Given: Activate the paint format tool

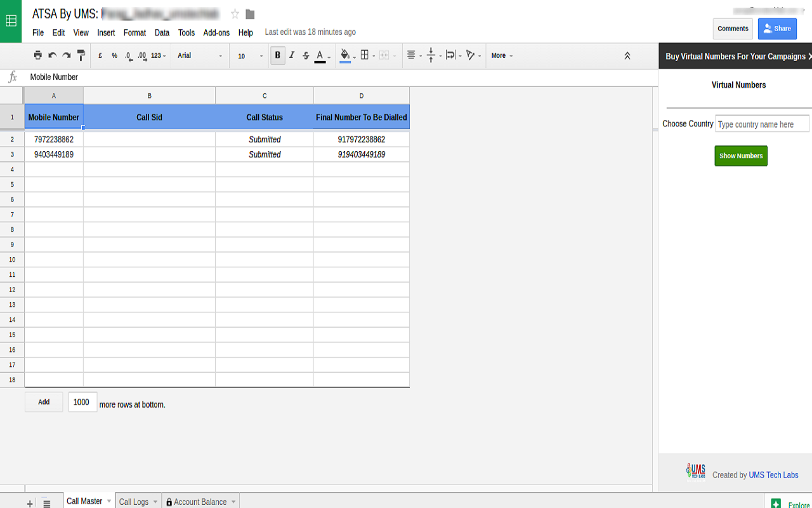Looking at the screenshot, I should (x=81, y=55).
